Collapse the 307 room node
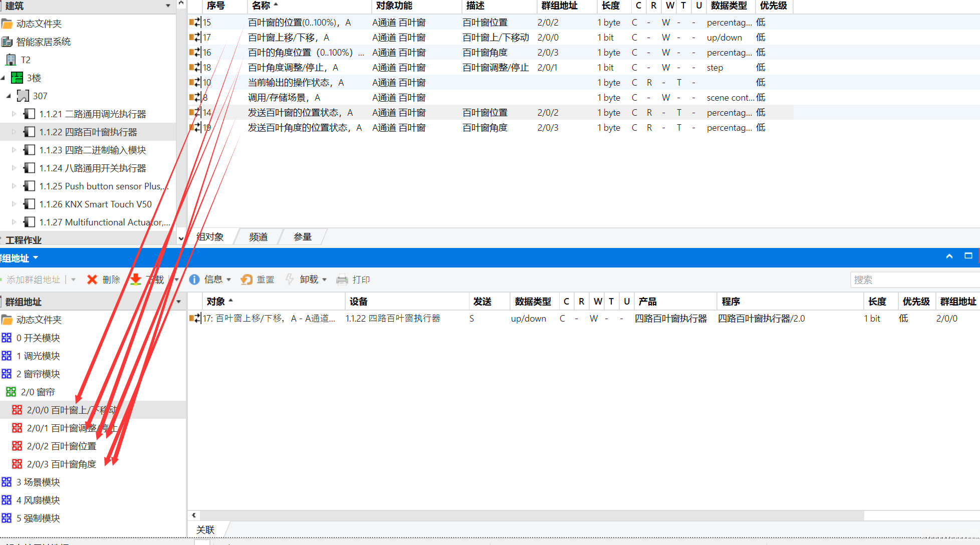The width and height of the screenshot is (980, 545). [x=9, y=96]
